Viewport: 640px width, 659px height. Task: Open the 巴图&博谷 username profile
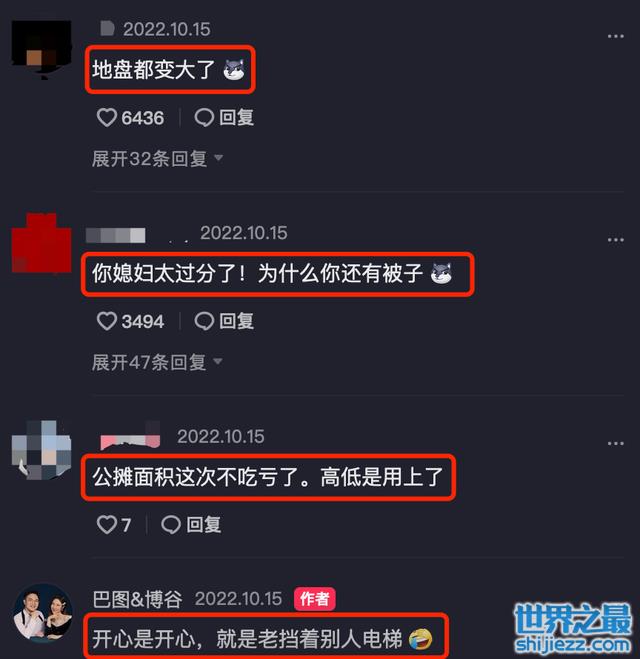pyautogui.click(x=137, y=599)
